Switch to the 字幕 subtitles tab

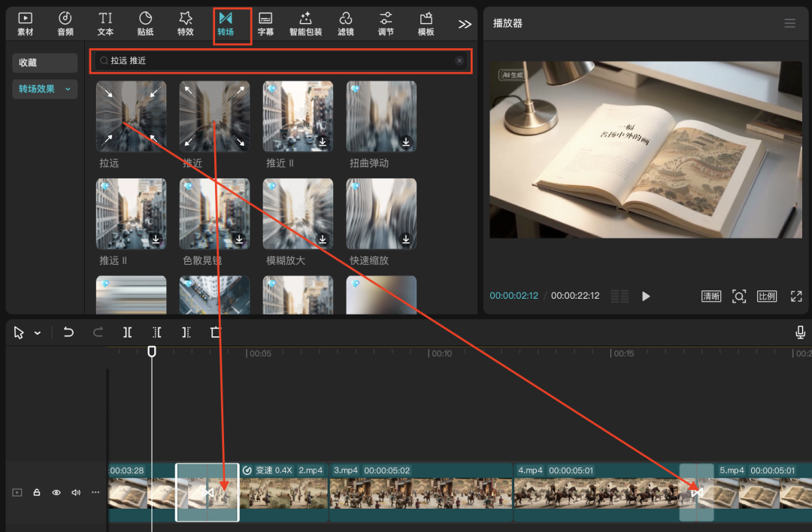pos(265,23)
